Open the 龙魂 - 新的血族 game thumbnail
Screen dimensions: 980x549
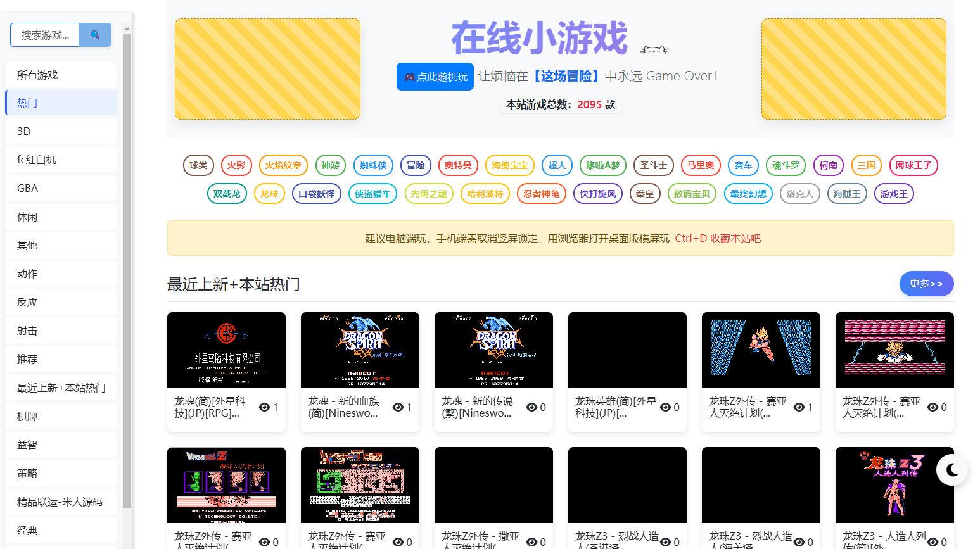[360, 350]
